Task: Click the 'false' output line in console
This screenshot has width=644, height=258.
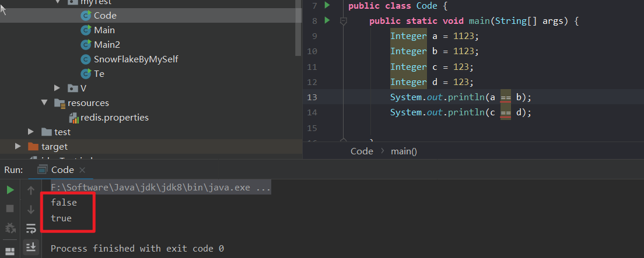Action: 64,202
